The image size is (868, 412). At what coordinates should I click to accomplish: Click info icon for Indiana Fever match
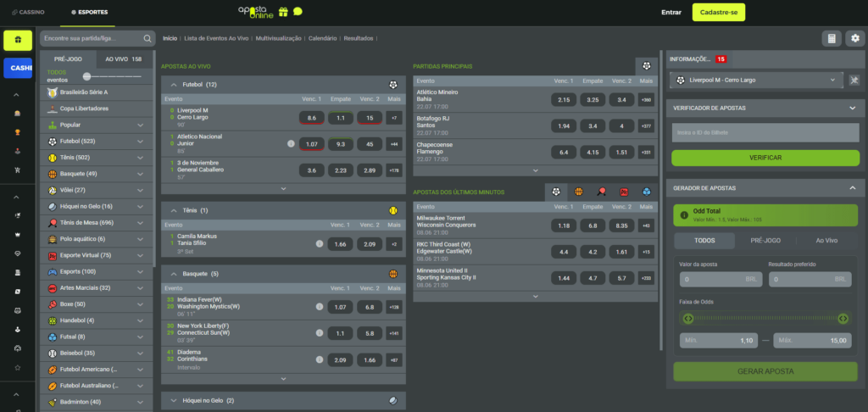pos(320,306)
